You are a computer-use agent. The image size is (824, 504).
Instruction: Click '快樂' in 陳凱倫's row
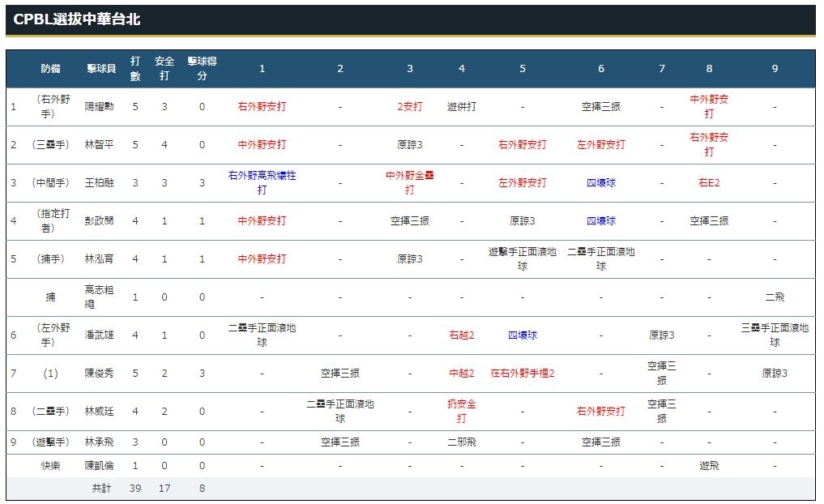coord(50,466)
